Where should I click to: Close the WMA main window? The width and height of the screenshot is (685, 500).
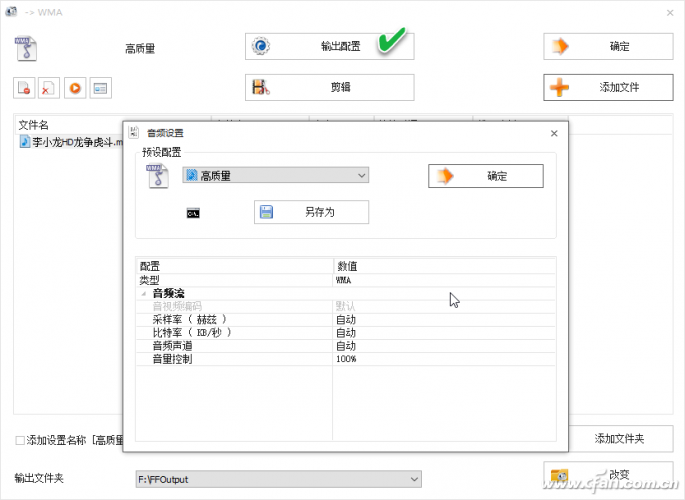pos(670,13)
